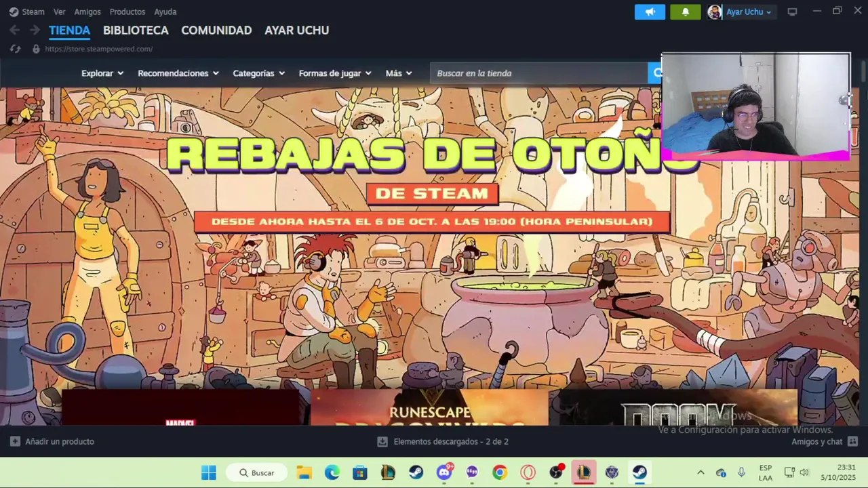868x488 pixels.
Task: Expand the Ayar Uchu account dropdown
Action: (749, 12)
